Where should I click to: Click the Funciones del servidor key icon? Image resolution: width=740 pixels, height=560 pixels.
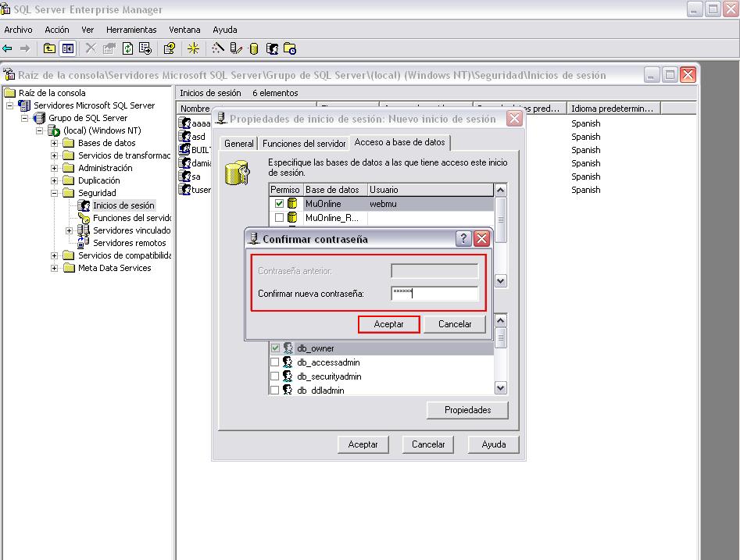[x=84, y=218]
